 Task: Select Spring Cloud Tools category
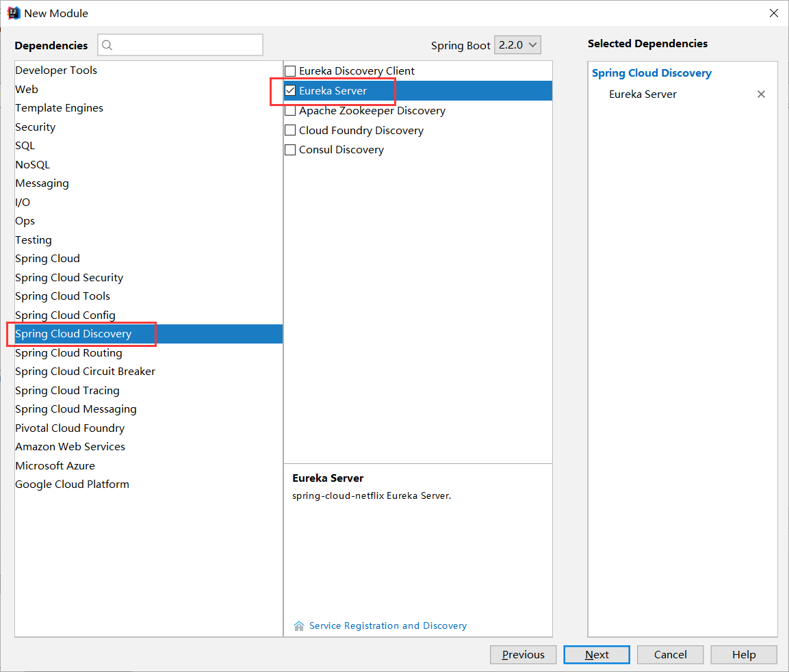point(148,296)
